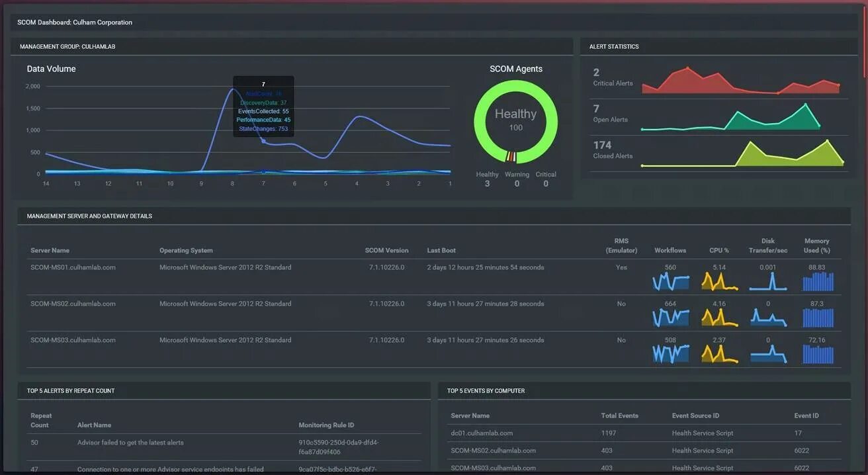Click the Memory Used bar chart for SCOM-MS03

(x=818, y=354)
